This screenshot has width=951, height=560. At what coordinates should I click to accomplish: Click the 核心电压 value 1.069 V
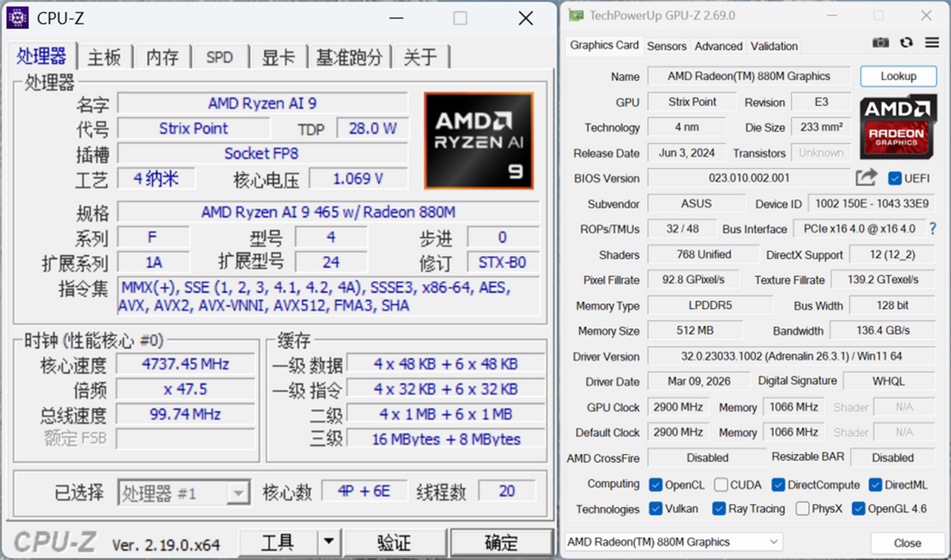pos(358,178)
